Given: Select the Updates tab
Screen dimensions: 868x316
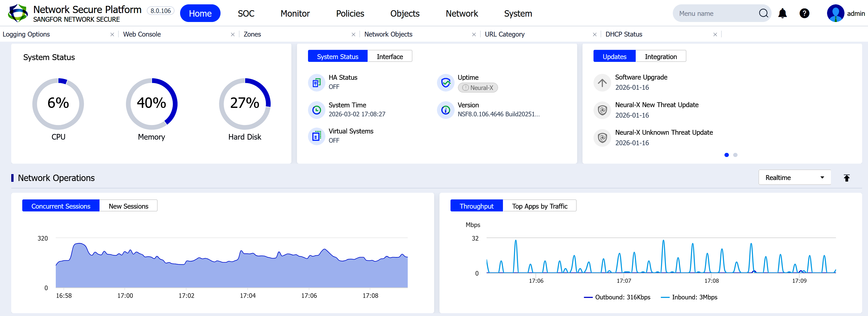Looking at the screenshot, I should (x=614, y=56).
